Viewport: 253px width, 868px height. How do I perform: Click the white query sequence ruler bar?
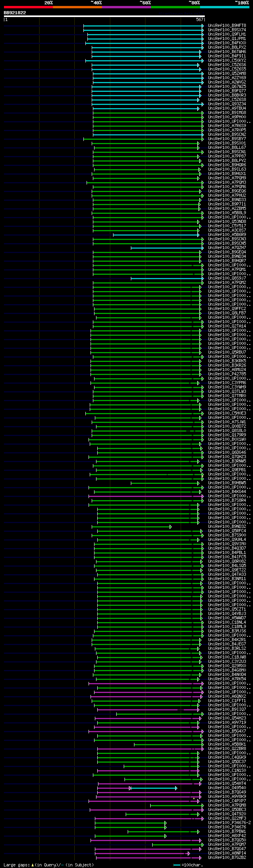pos(104,16)
